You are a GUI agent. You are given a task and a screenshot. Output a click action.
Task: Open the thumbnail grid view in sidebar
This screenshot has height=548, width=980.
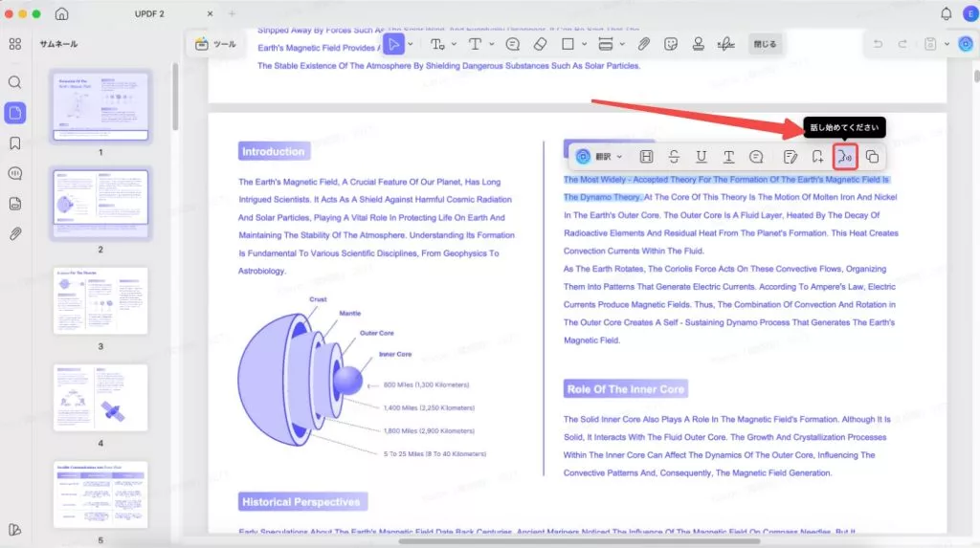tap(15, 44)
